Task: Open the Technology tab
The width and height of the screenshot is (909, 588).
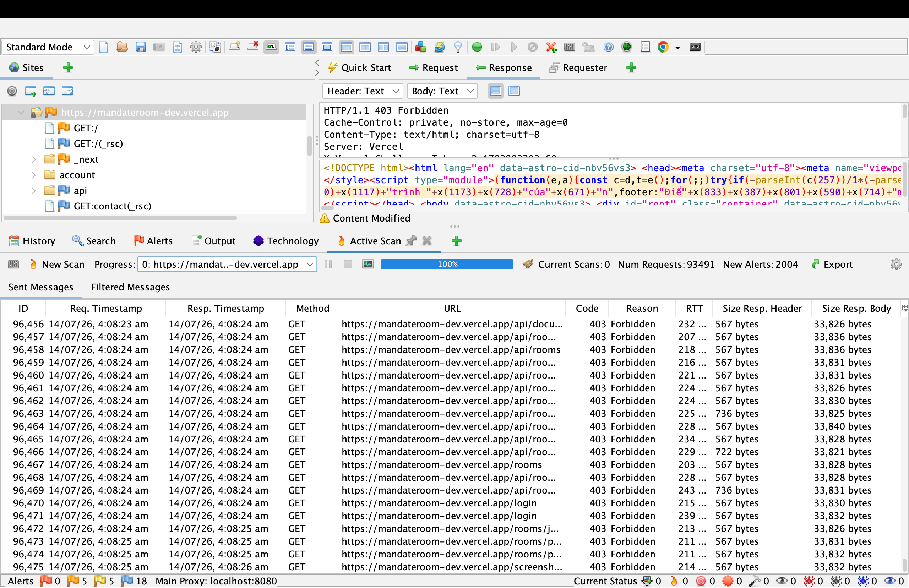Action: coord(285,241)
